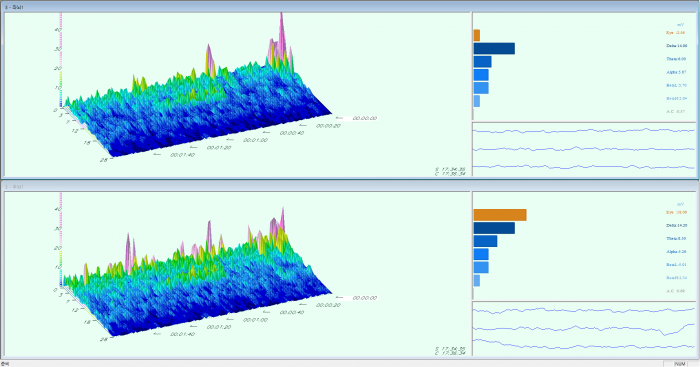Click the 00:01:20 time marker on lower spectrum
The width and height of the screenshot is (700, 367).
[219, 327]
